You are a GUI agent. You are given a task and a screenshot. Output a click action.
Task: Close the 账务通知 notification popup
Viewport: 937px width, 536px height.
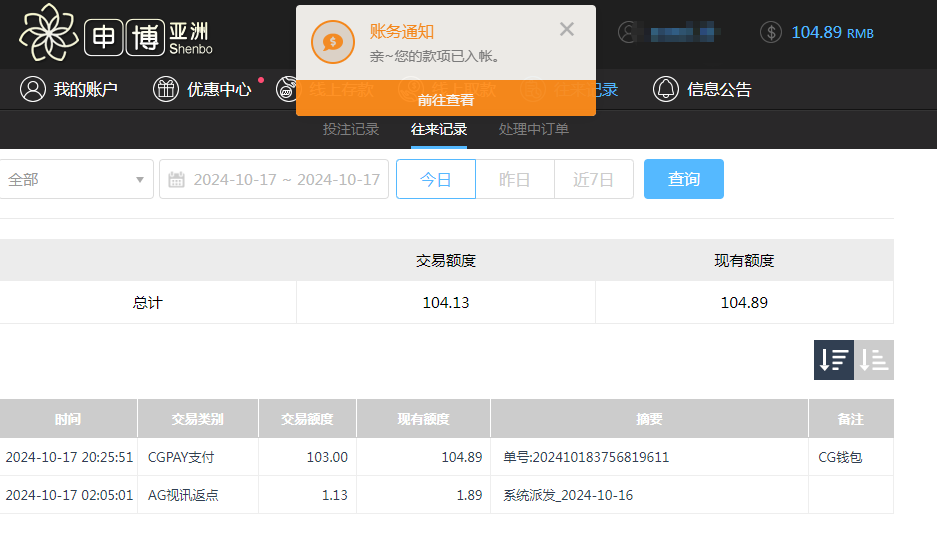567,29
